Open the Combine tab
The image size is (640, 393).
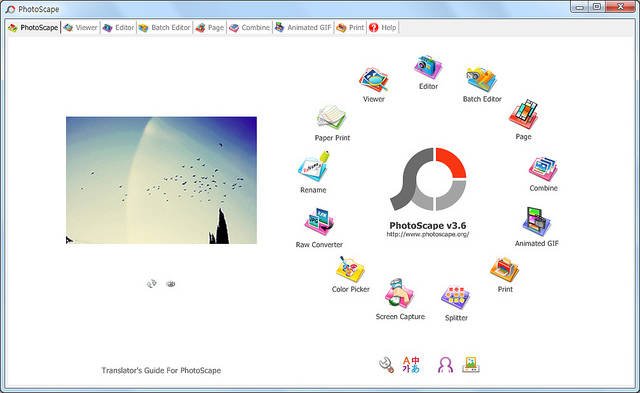[x=249, y=28]
